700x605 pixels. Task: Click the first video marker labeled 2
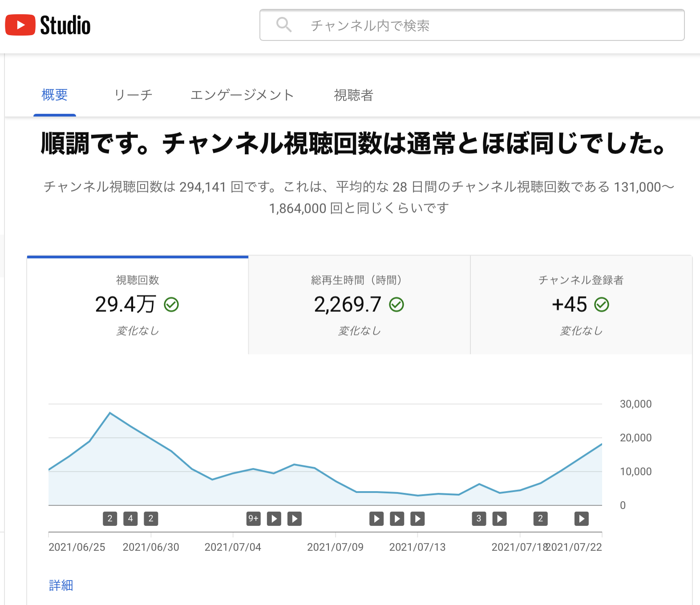(x=110, y=519)
